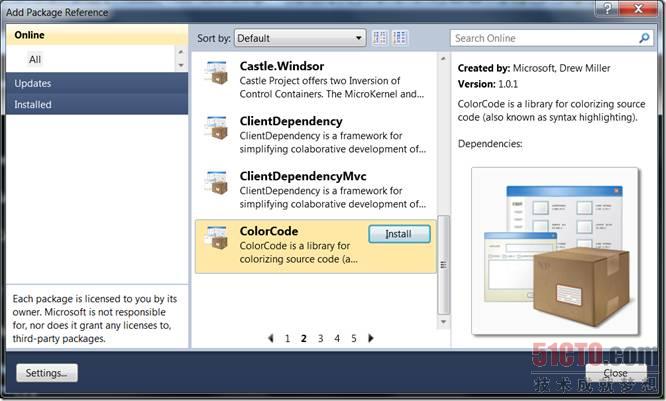Click current page 2
This screenshot has height=401, width=666.
tap(304, 339)
